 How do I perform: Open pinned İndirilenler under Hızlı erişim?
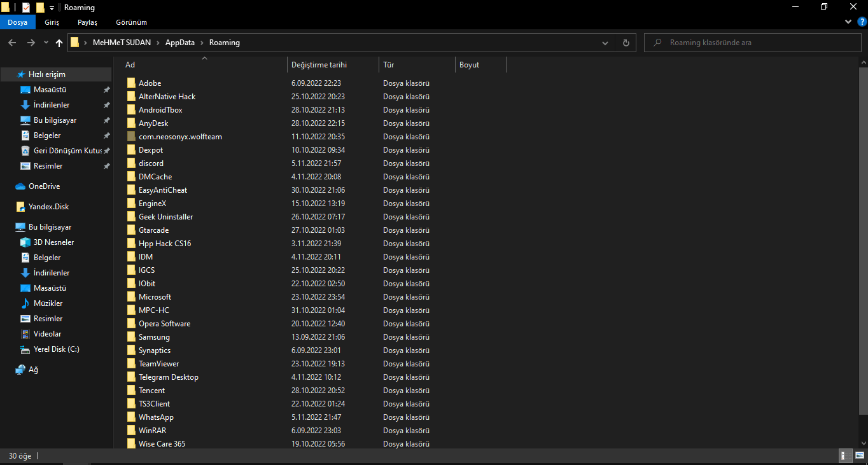click(52, 105)
